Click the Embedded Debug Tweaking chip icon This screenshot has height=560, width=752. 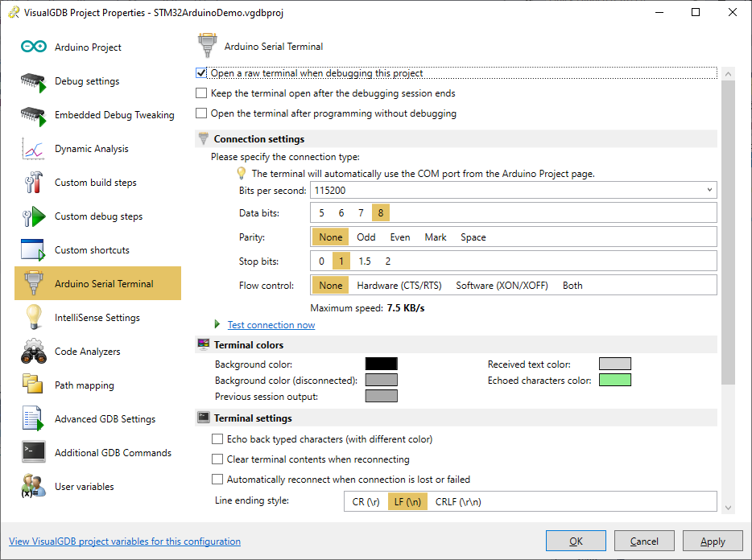33,116
